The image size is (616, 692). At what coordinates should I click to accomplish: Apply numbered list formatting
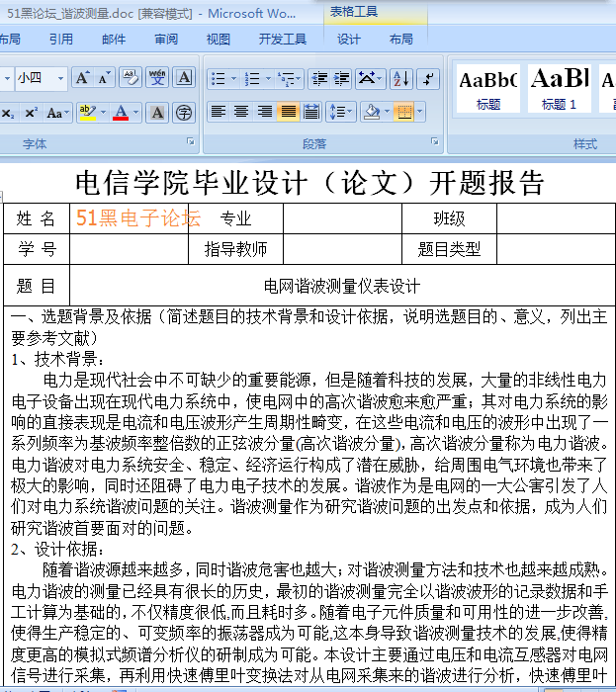point(252,79)
